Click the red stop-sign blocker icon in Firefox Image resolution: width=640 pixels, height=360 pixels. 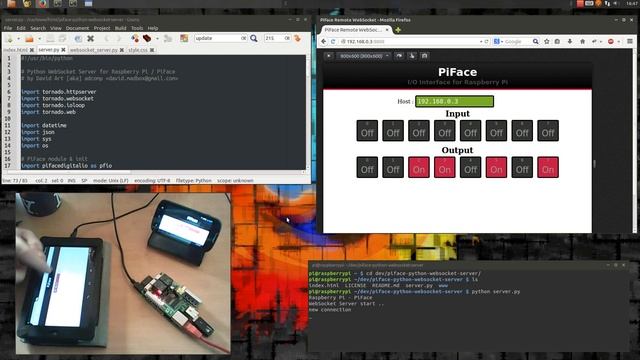click(x=611, y=42)
